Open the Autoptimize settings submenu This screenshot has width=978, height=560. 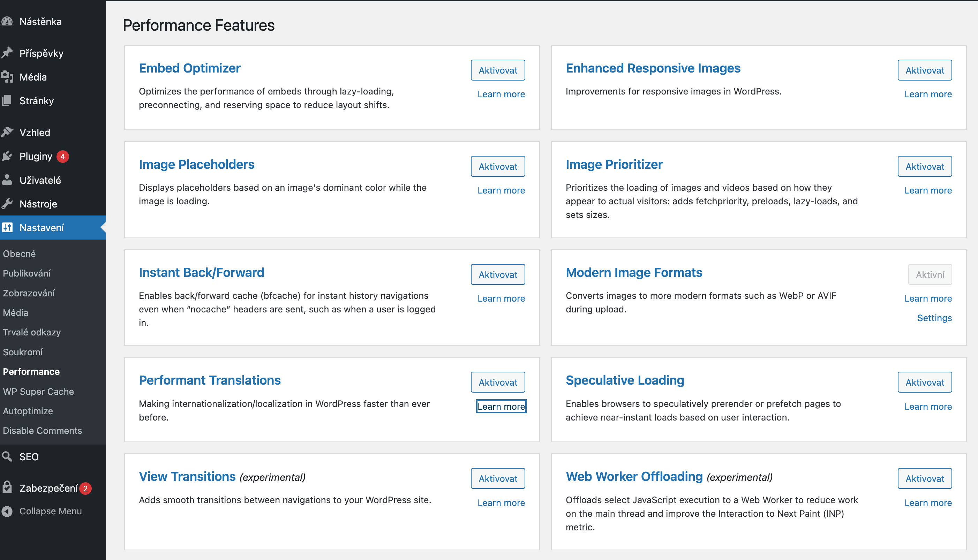[x=28, y=411]
